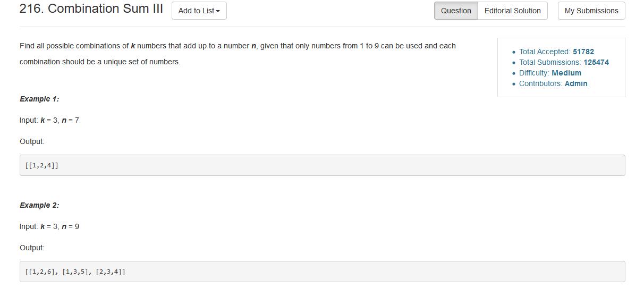Screen dimensions: 644x288
Task: Click the [[1,2,4]] output code block
Action: (322, 165)
